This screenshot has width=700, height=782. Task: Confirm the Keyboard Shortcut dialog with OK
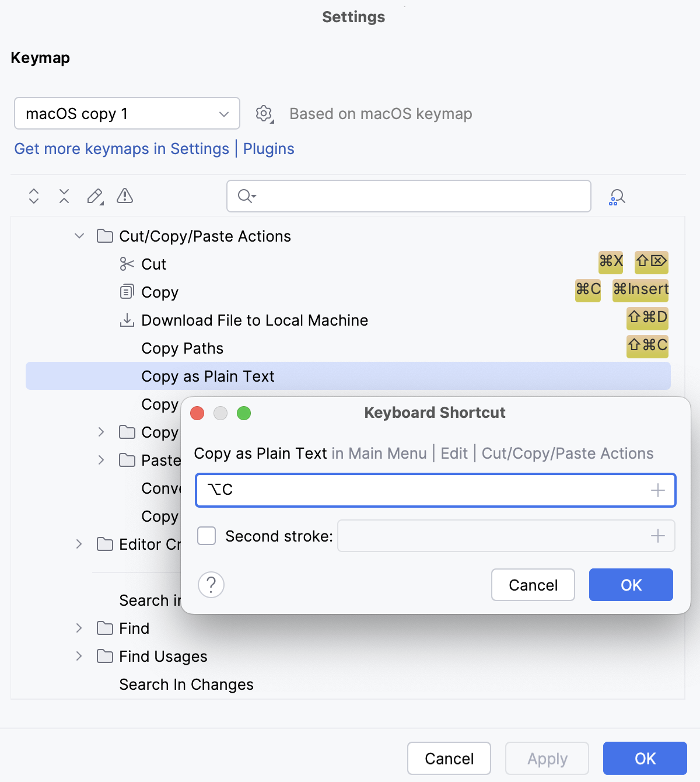(631, 585)
